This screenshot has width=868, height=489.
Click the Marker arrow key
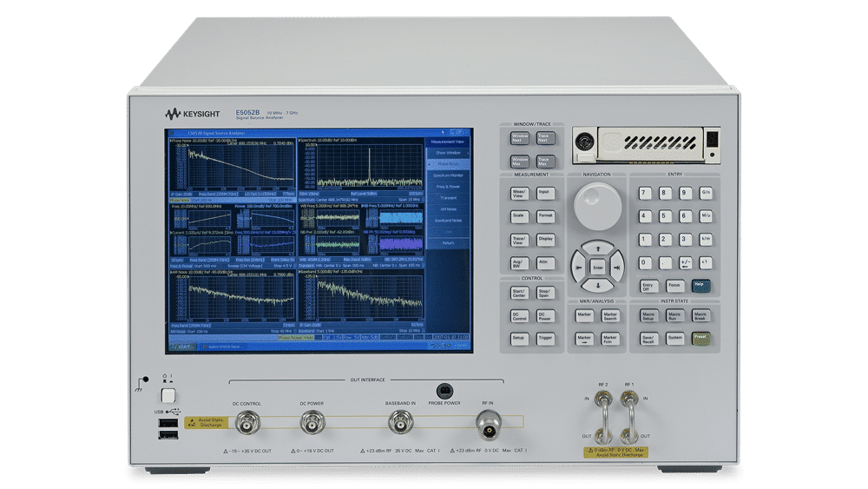click(584, 339)
